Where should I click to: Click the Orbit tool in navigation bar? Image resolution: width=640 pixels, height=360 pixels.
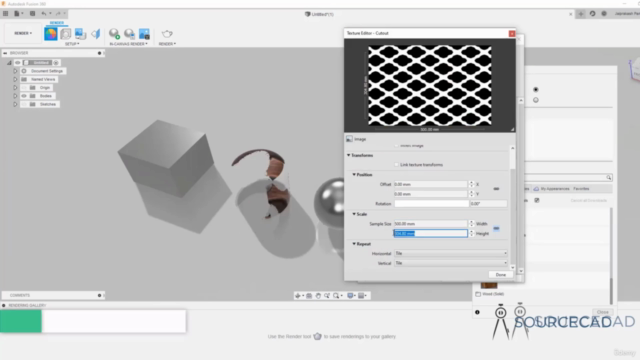[298, 296]
